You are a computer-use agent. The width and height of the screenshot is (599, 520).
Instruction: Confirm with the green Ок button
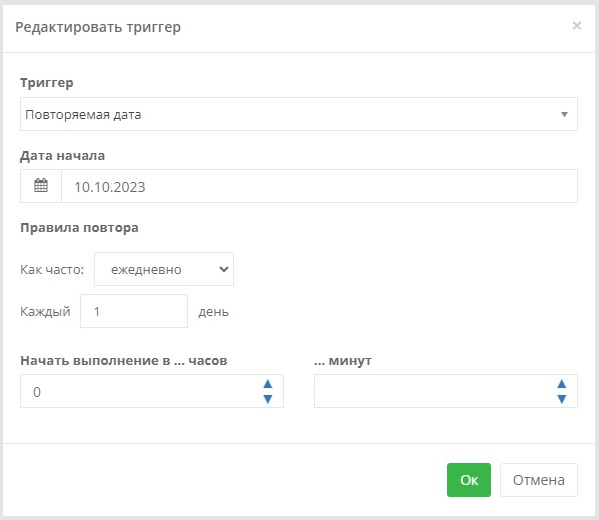(x=469, y=480)
